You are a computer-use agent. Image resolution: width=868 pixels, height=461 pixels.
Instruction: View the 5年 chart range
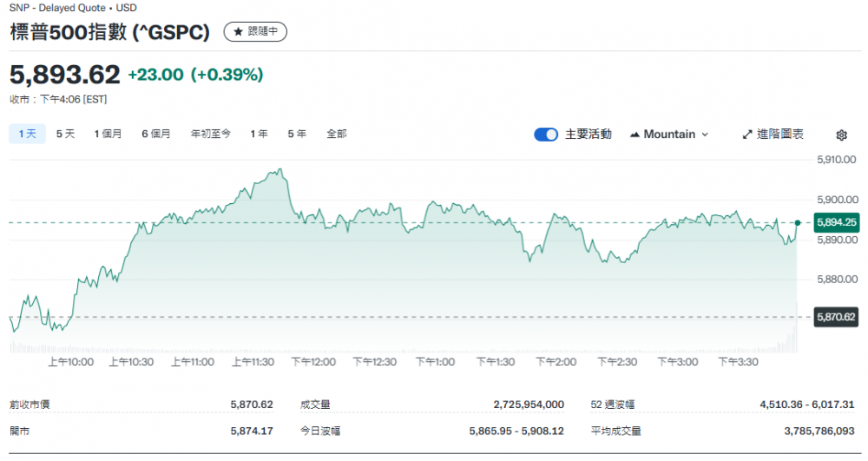point(297,134)
